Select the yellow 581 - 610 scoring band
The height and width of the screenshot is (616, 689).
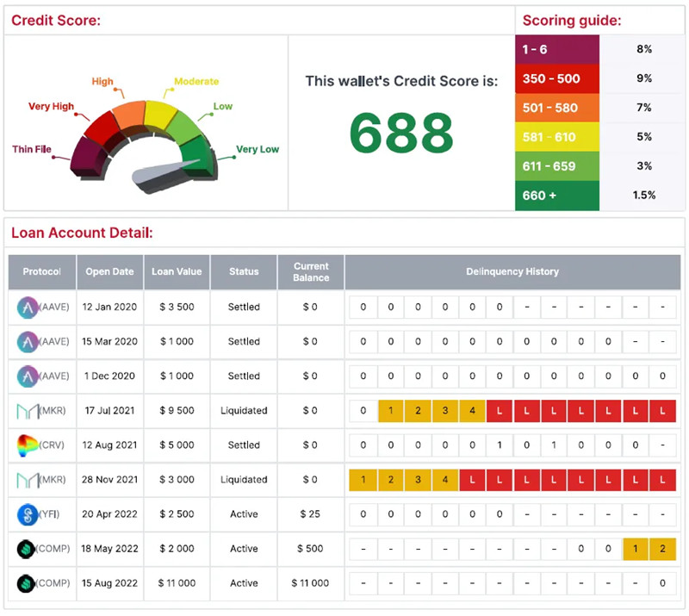pyautogui.click(x=557, y=137)
